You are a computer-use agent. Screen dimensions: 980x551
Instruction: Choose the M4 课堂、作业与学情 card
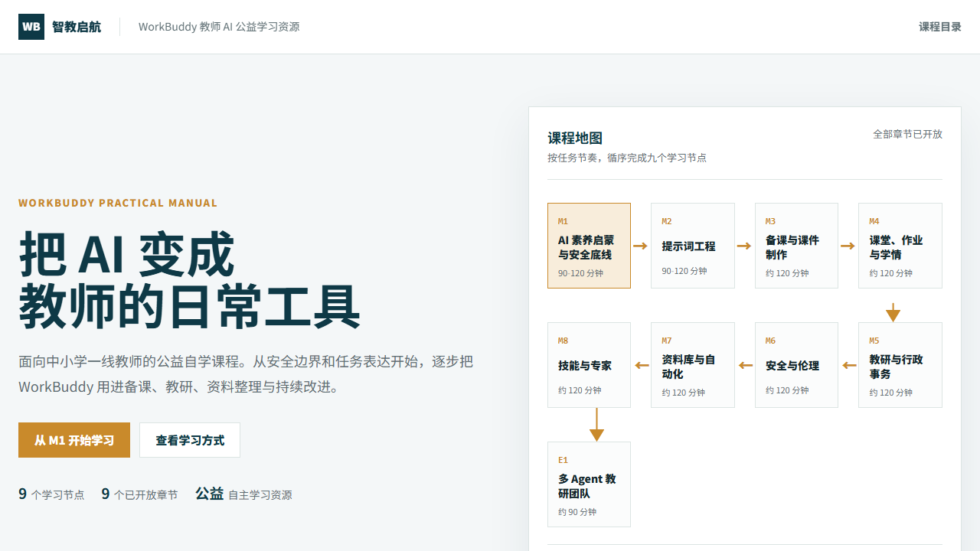pos(900,246)
